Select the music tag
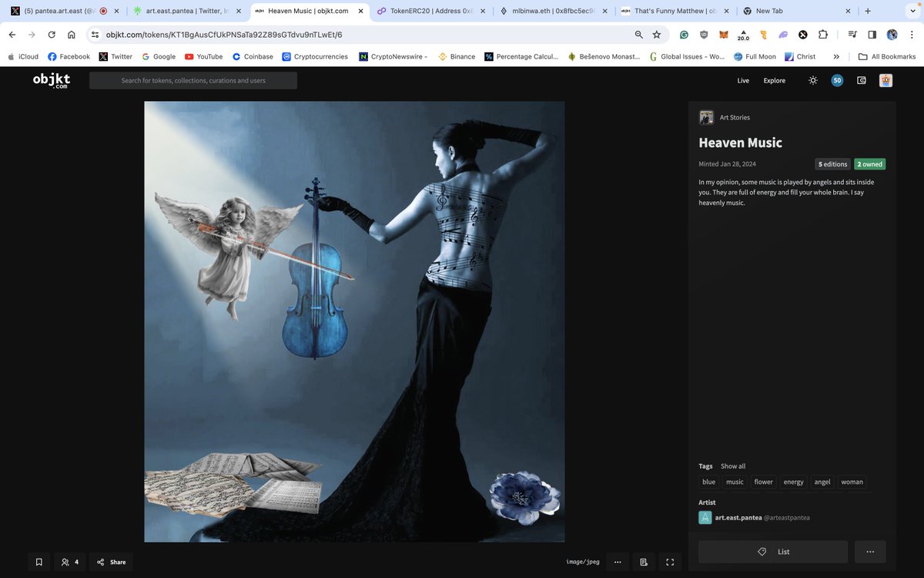 [735, 482]
